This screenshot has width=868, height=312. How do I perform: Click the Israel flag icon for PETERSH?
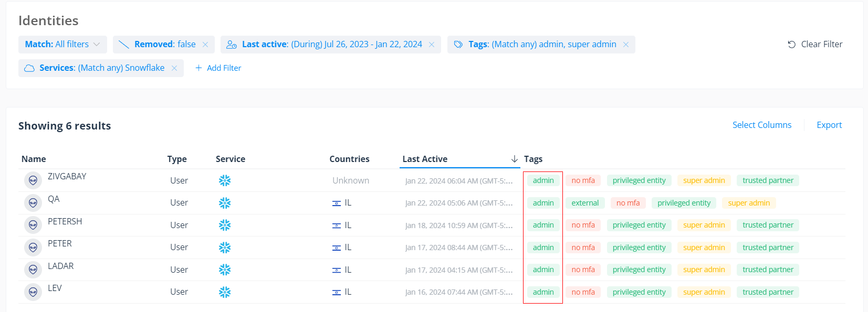(x=337, y=225)
